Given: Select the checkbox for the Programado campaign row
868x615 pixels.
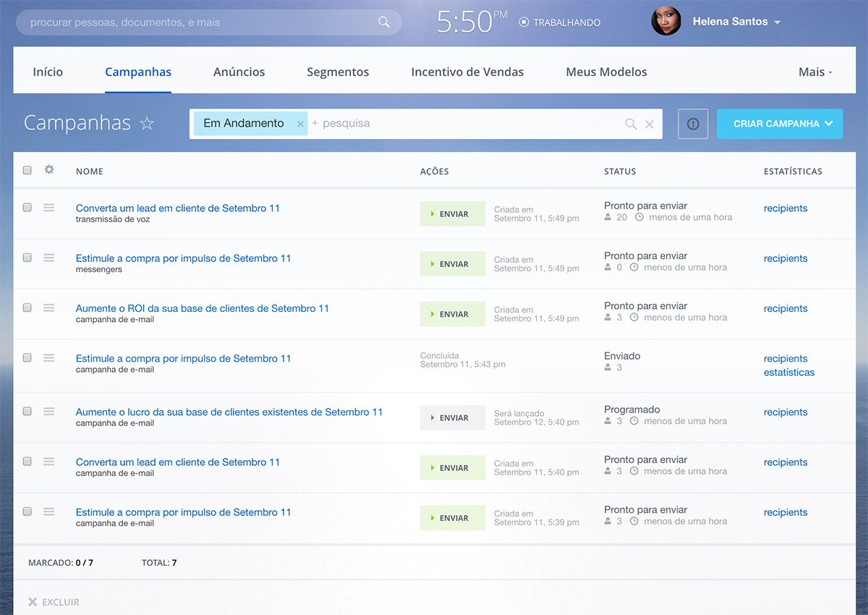Looking at the screenshot, I should click(27, 411).
